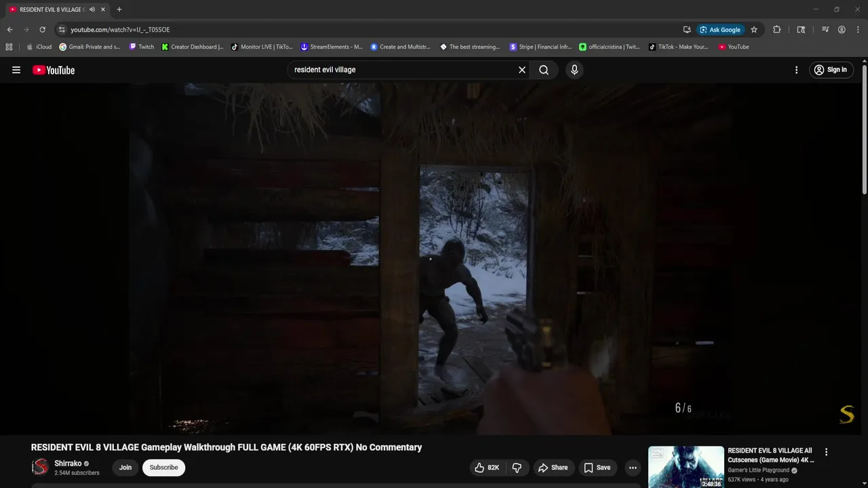Open the Stripe Financial Infrastructure bookmark
The height and width of the screenshot is (488, 868).
coord(540,47)
